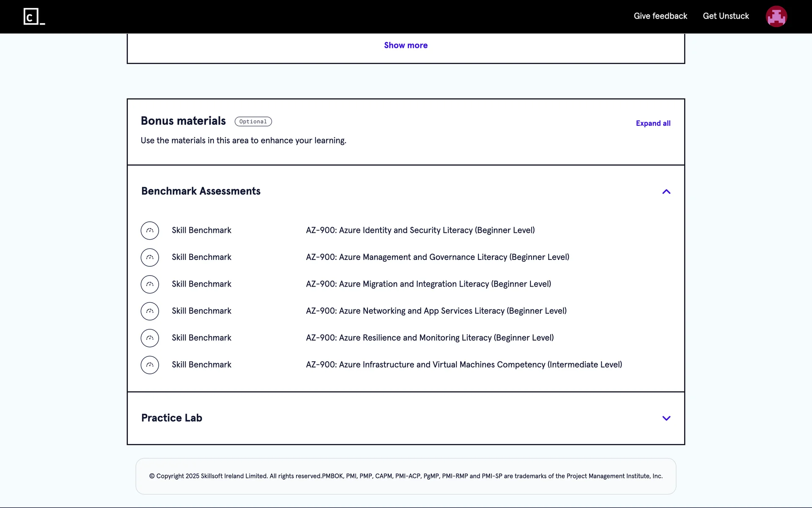
Task: Click gauge icon for Resilience and Monitoring benchmark
Action: coord(150,338)
